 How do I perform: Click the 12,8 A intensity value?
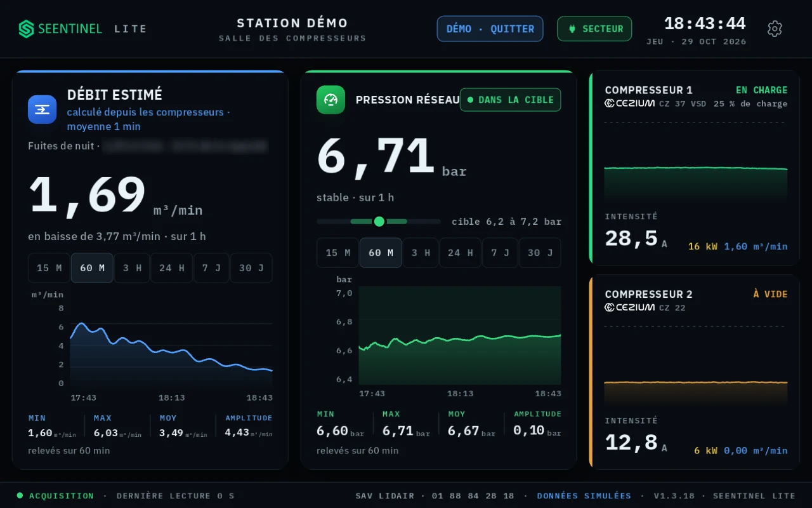tap(636, 442)
